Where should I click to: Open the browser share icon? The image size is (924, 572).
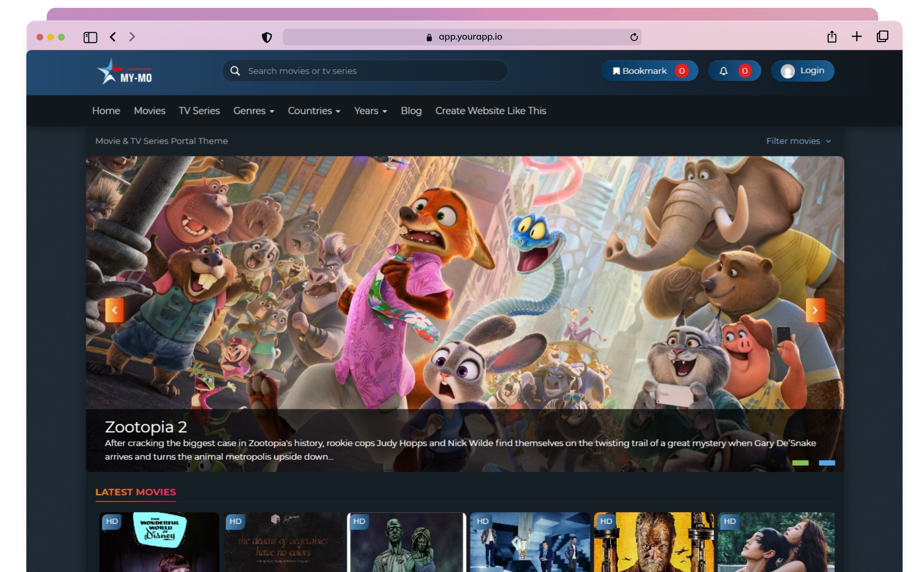tap(832, 37)
